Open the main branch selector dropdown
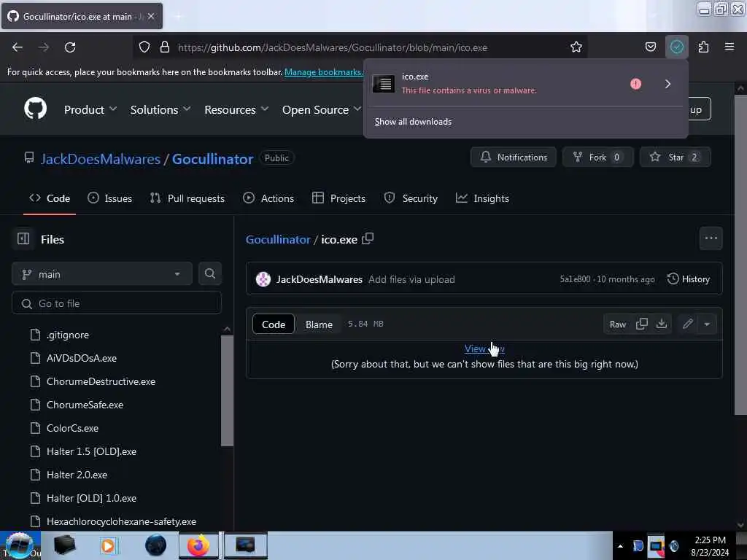 tap(102, 274)
